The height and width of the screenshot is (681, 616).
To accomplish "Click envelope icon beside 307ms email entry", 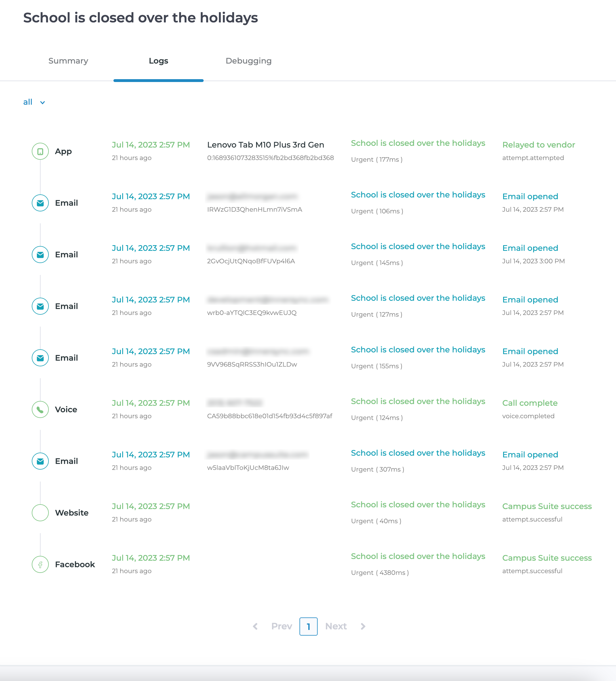I will 40,461.
